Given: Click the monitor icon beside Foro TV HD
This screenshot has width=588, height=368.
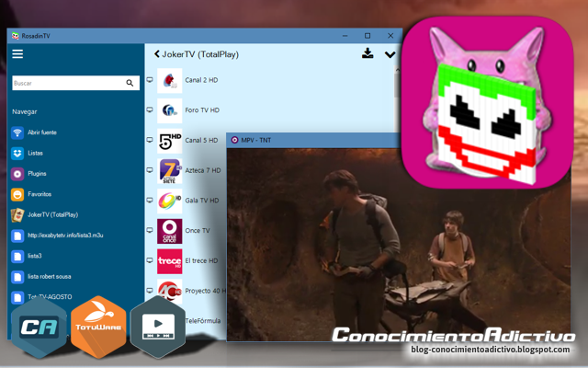Looking at the screenshot, I should coord(150,109).
